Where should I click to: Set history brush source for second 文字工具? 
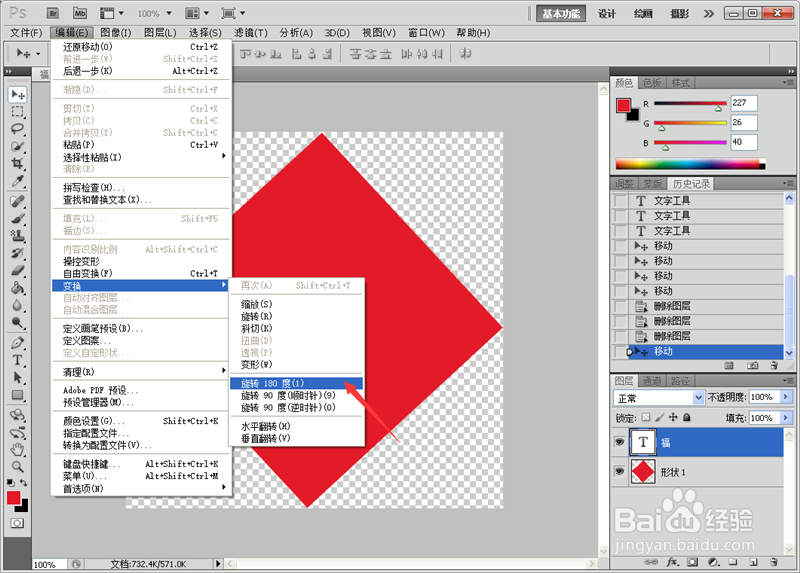tap(620, 216)
